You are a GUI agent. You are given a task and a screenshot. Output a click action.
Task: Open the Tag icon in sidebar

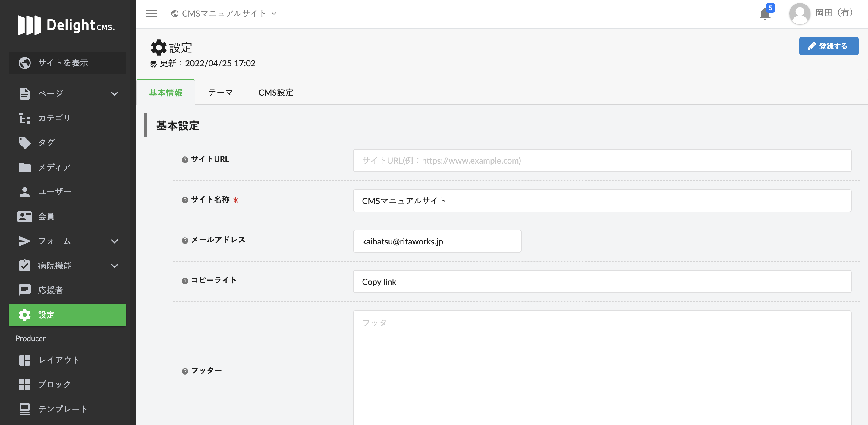(25, 143)
